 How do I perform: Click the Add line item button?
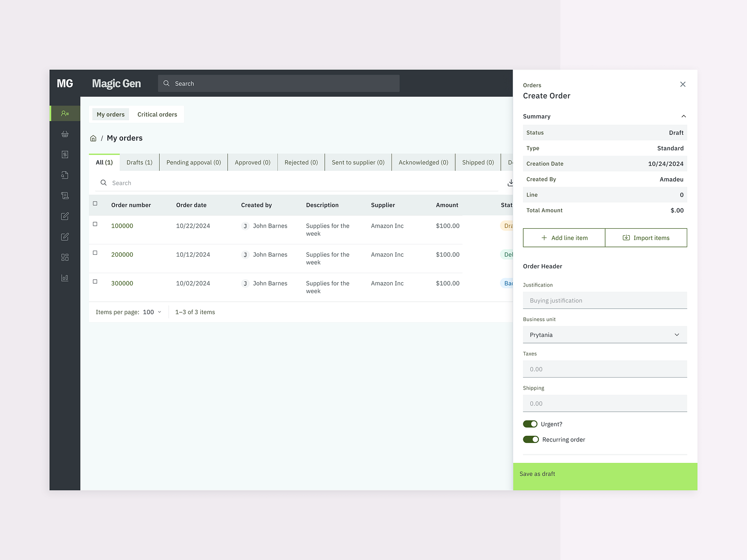[x=564, y=238]
